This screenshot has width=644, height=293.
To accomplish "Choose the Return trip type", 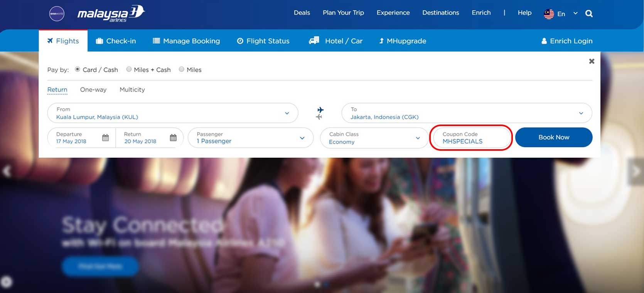I will coord(57,89).
